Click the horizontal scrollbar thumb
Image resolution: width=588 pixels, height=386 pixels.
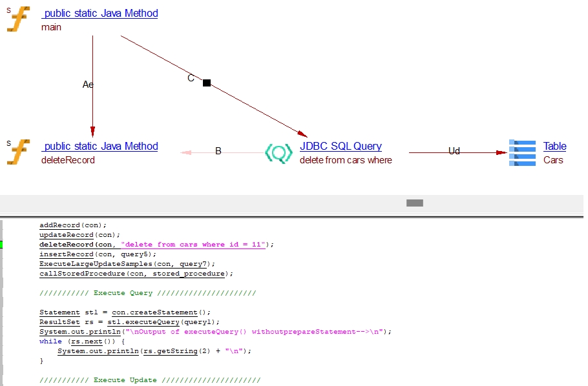click(414, 203)
